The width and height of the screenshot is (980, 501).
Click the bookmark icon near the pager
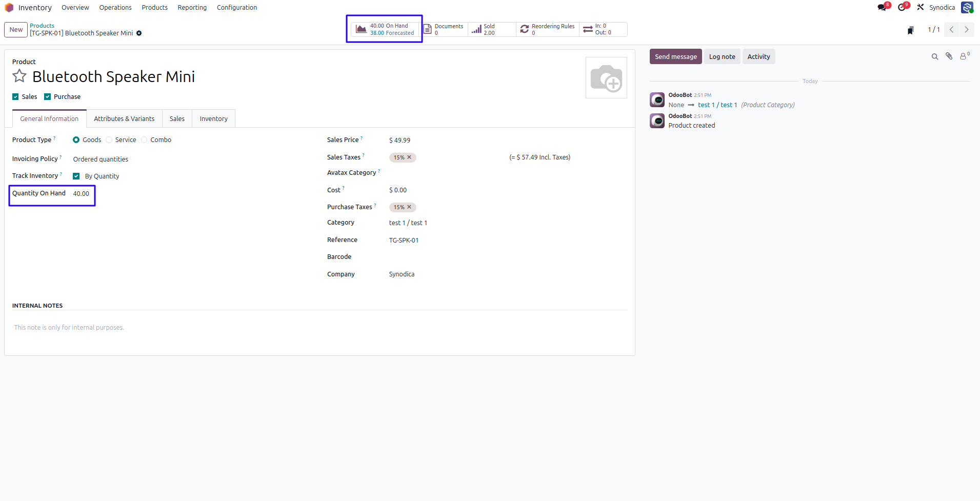pos(911,30)
